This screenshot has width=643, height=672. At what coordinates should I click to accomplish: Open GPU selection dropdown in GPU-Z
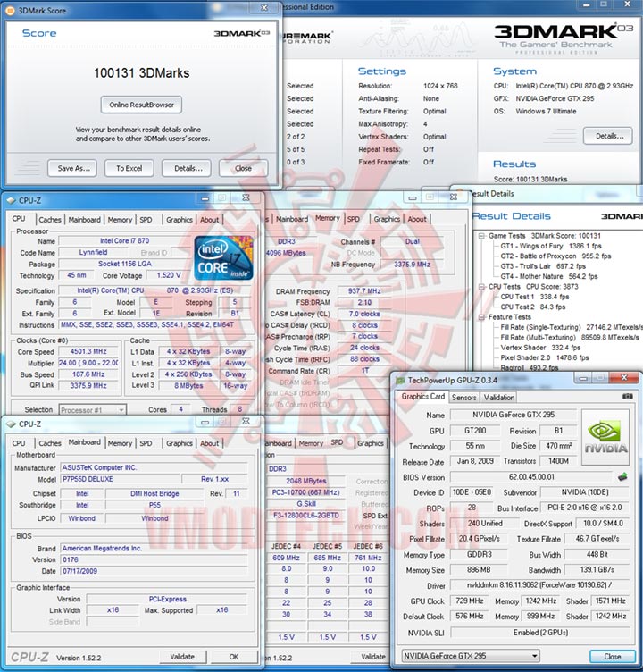[x=470, y=656]
